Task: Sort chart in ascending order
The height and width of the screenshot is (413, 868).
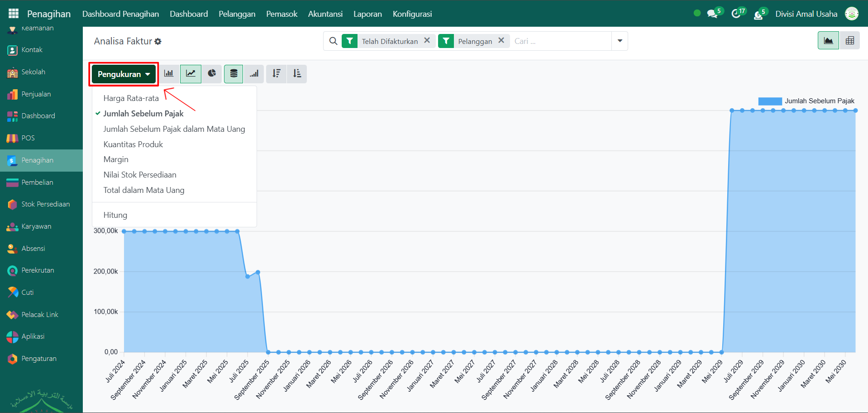Action: tap(297, 74)
